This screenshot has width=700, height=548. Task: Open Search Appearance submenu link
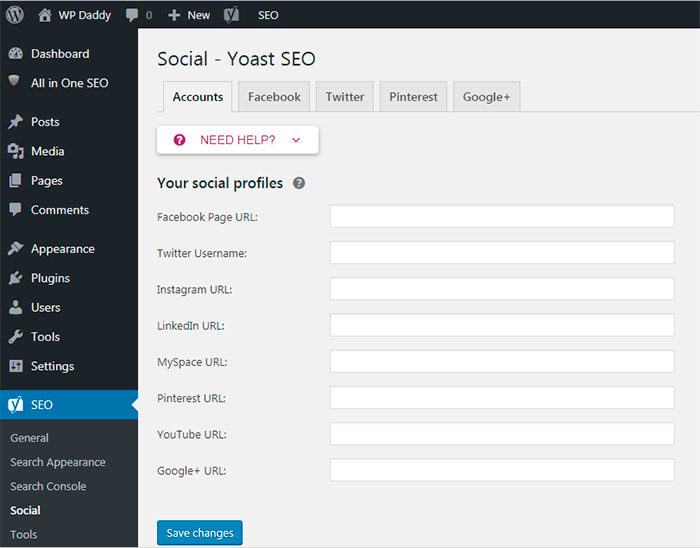[58, 462]
